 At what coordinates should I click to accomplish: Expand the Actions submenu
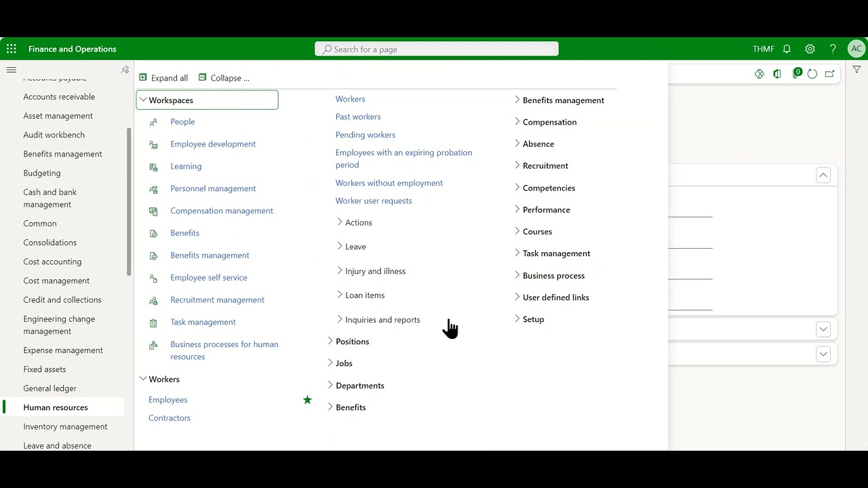click(x=340, y=222)
